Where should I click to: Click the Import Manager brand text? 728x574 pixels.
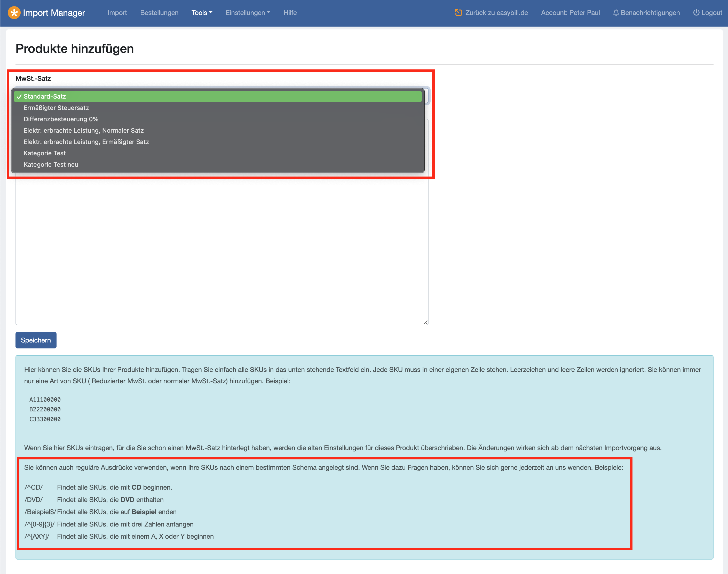click(54, 13)
